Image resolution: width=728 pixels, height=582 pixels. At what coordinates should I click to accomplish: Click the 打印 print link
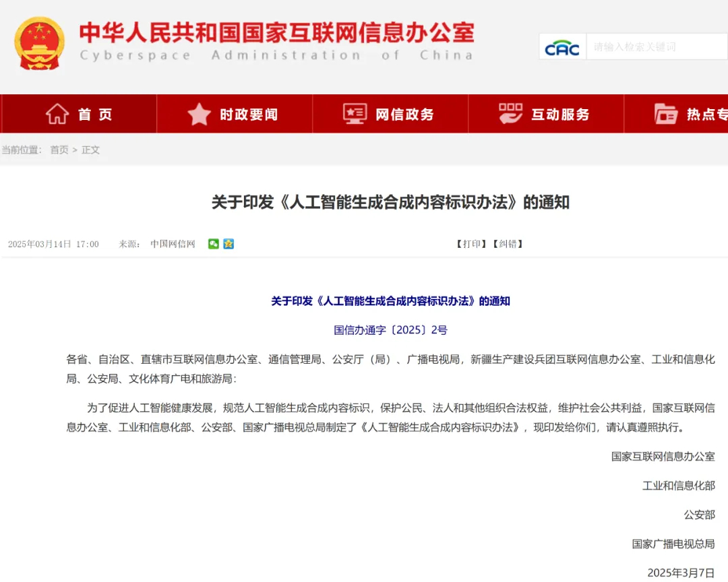pyautogui.click(x=472, y=244)
